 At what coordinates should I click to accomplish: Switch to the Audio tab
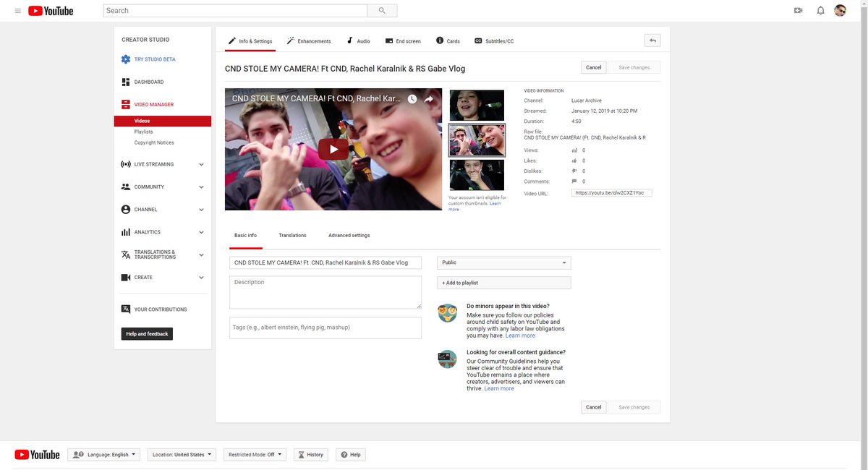coord(358,41)
